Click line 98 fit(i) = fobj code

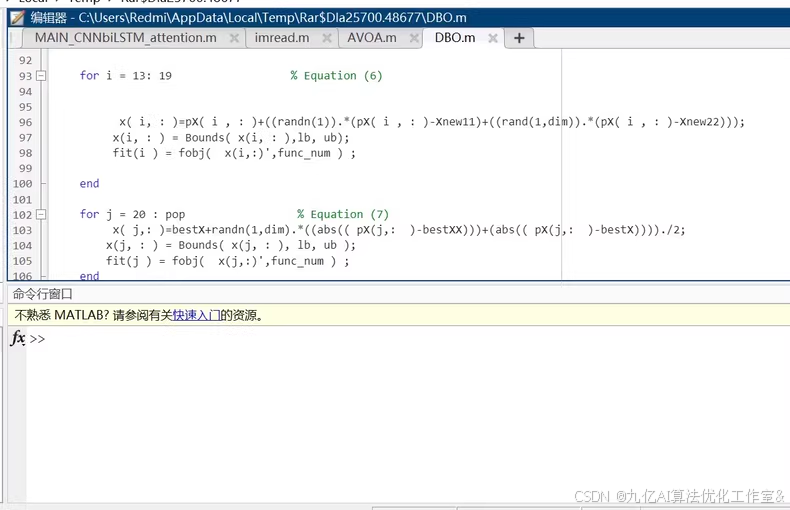point(234,153)
